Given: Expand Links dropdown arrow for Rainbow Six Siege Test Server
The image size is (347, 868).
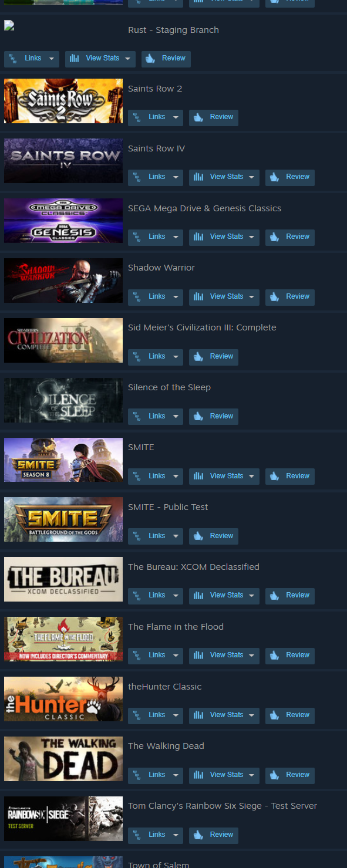Looking at the screenshot, I should (x=176, y=835).
